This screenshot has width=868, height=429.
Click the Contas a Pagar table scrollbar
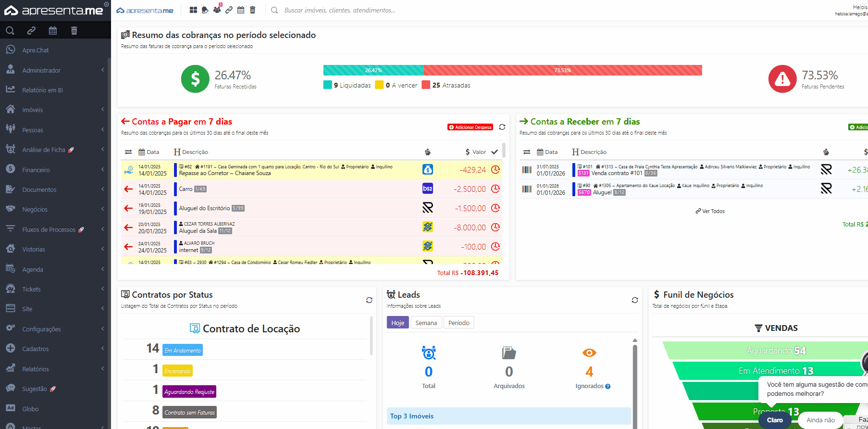(x=504, y=150)
